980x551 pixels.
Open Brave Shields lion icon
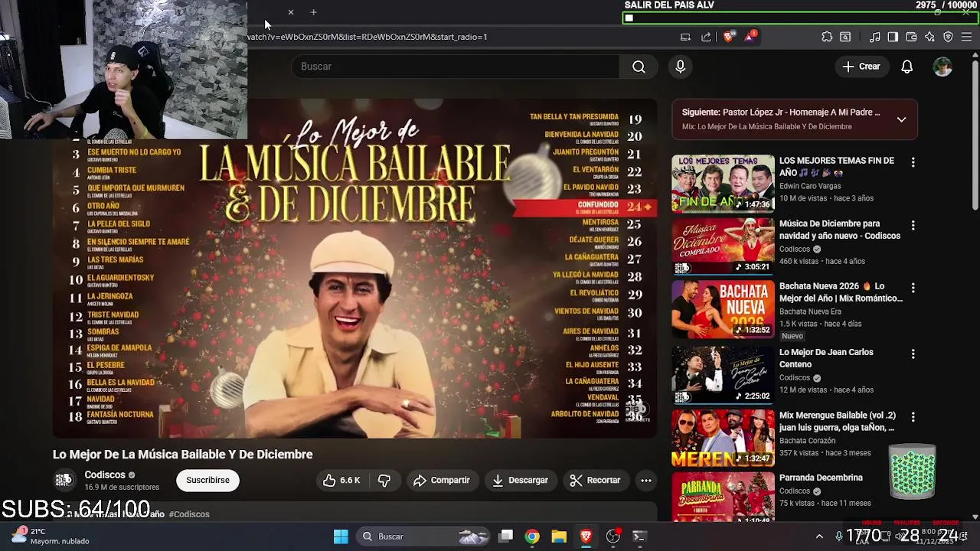(728, 37)
